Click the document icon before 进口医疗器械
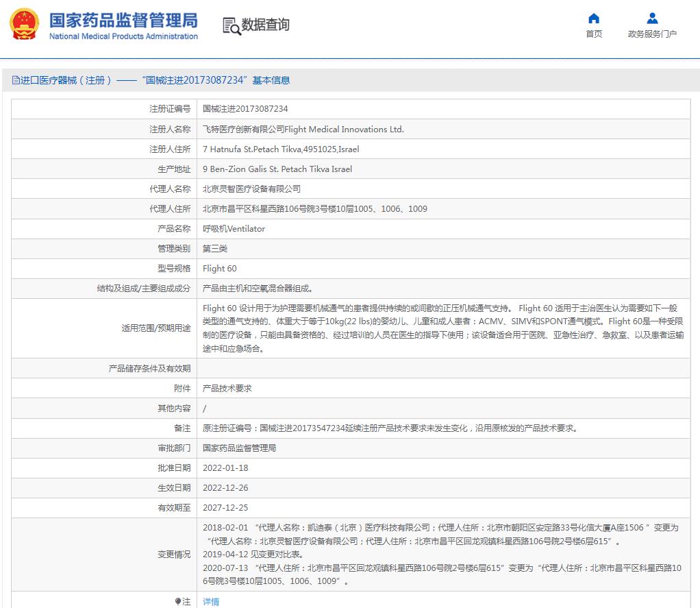 pos(16,80)
